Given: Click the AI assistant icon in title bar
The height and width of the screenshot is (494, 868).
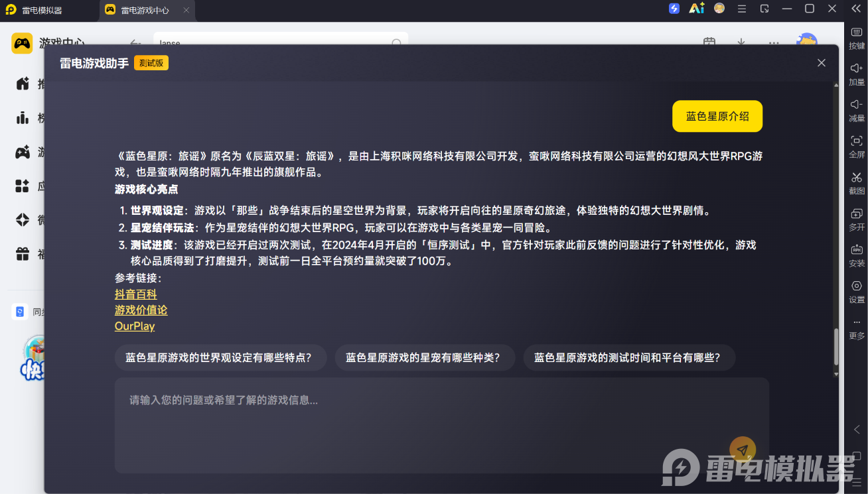Looking at the screenshot, I should [696, 9].
